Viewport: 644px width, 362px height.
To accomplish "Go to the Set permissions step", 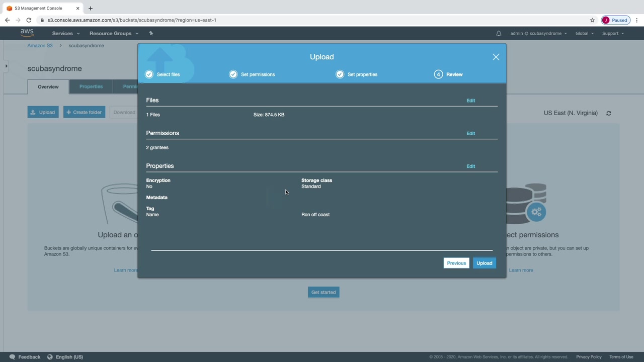I will (x=252, y=74).
